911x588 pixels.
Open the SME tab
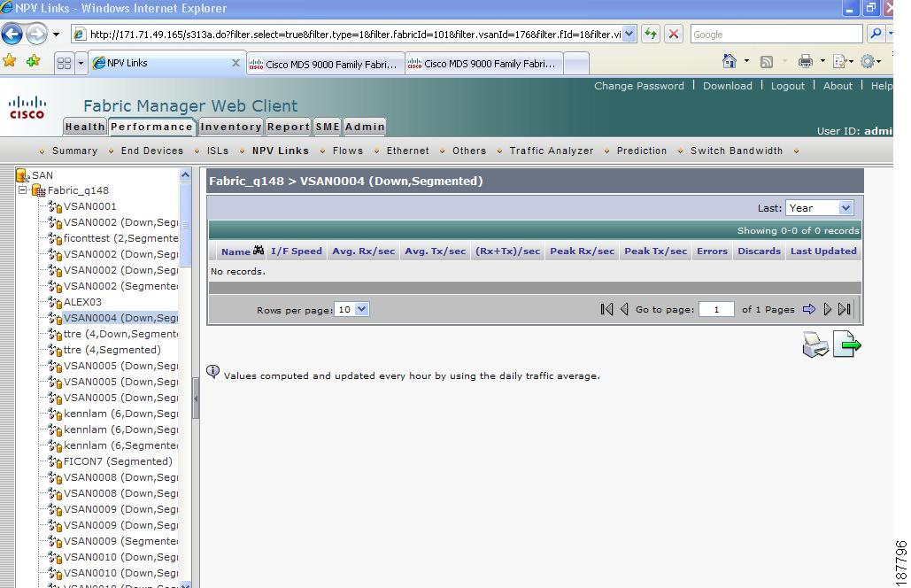[x=327, y=127]
